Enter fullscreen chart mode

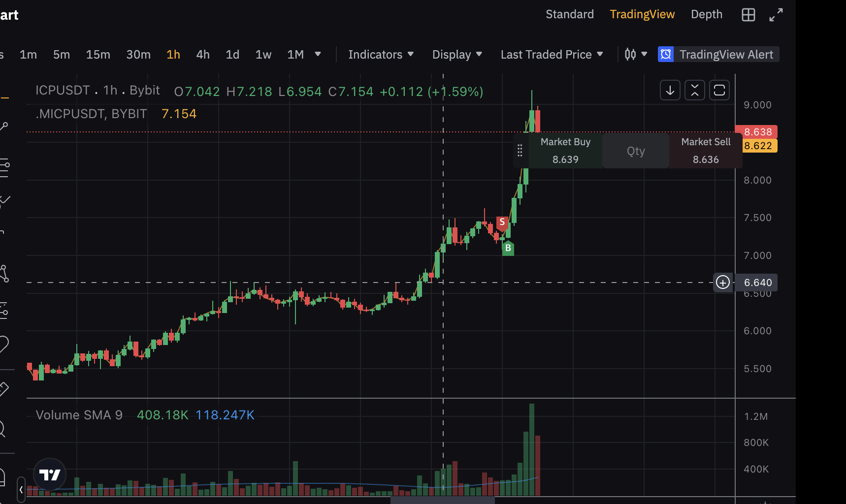click(776, 15)
